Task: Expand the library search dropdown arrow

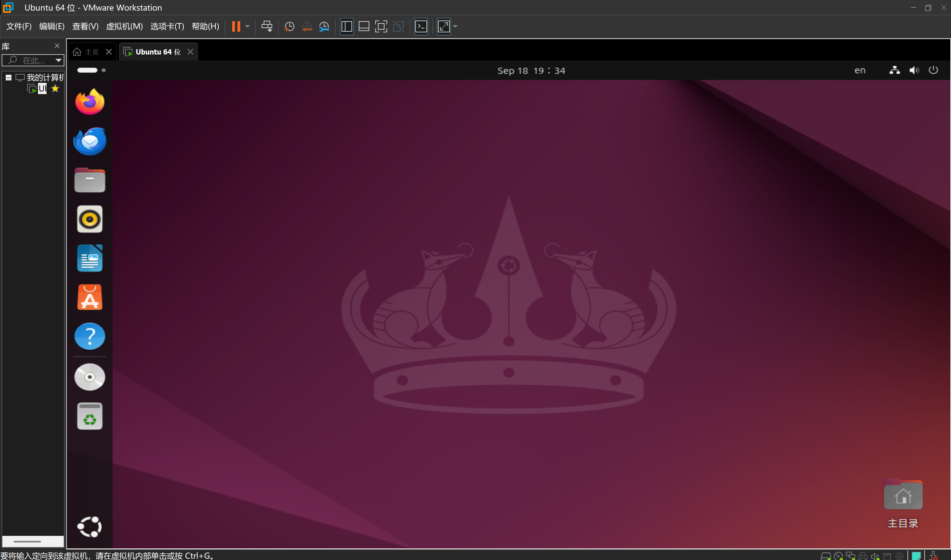Action: tap(58, 60)
